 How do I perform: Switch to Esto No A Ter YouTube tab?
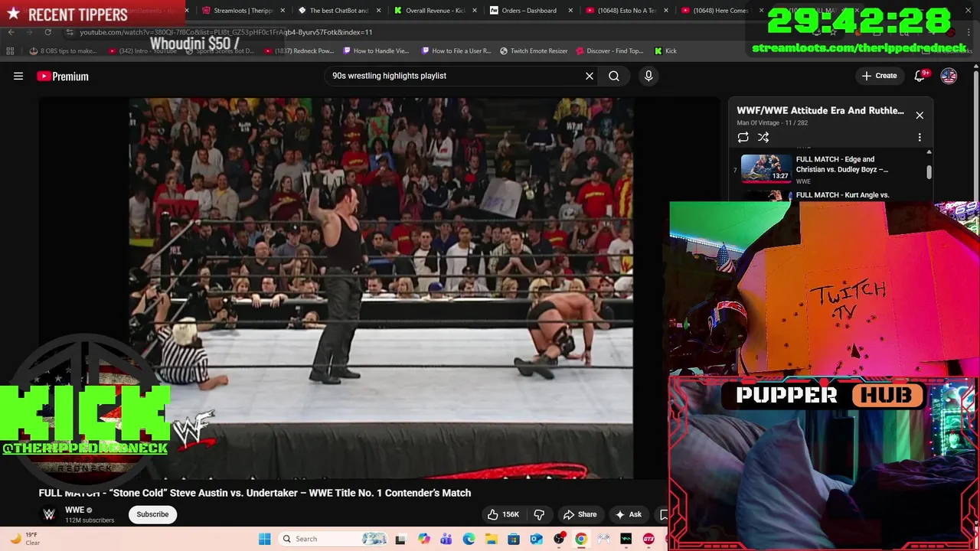pos(621,11)
